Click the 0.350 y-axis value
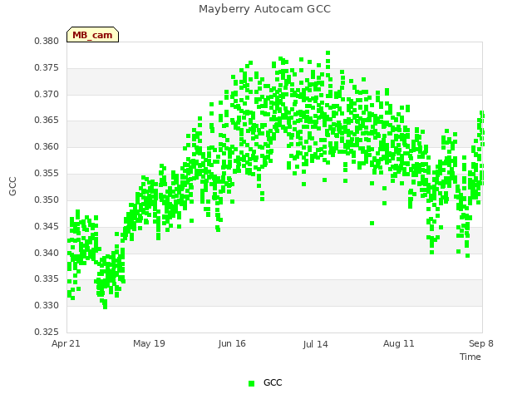Viewport: 532px width, 399px height. 47,199
